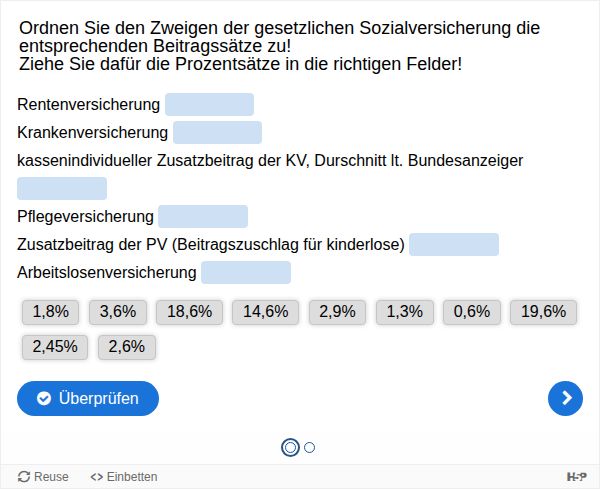Pick the 18,6% percentage chip
Image resolution: width=600 pixels, height=489 pixels.
190,312
